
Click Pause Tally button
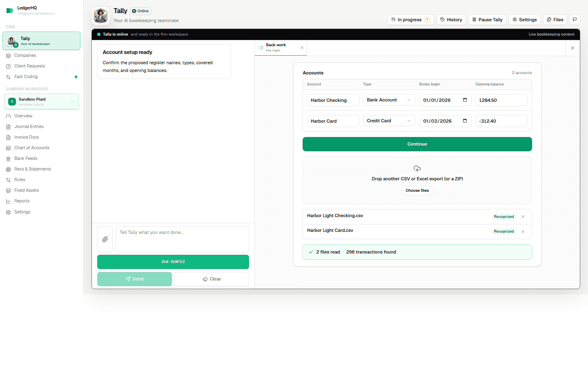[x=487, y=20]
